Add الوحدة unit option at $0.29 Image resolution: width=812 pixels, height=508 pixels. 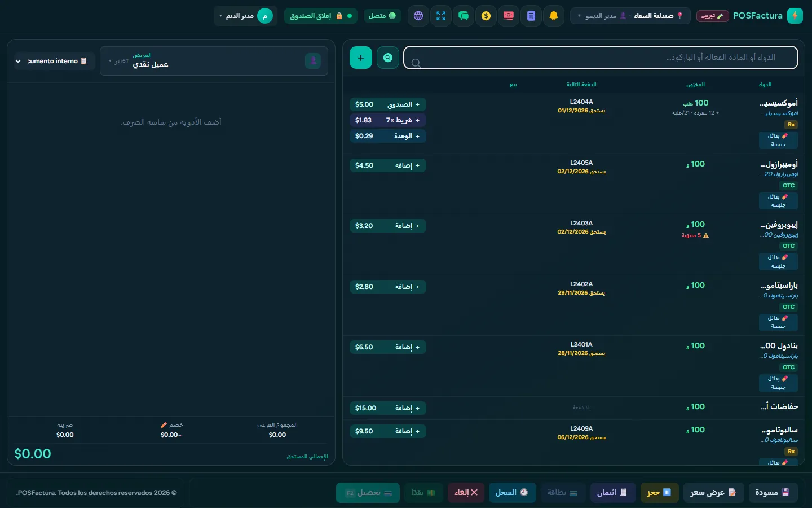pyautogui.click(x=388, y=136)
